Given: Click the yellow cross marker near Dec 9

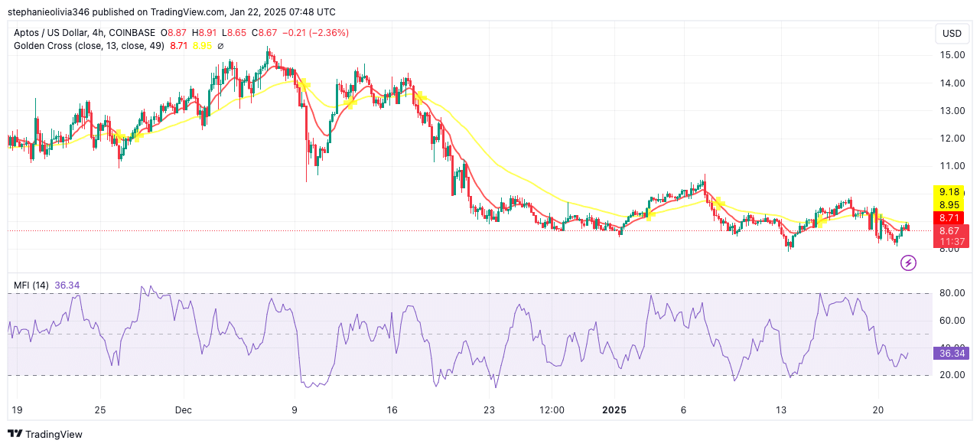Looking at the screenshot, I should point(304,85).
